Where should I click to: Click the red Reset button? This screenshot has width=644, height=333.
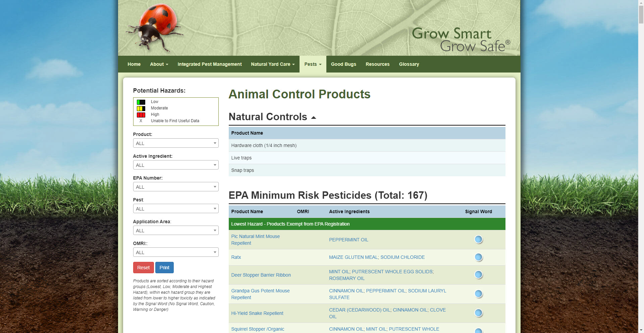click(143, 268)
